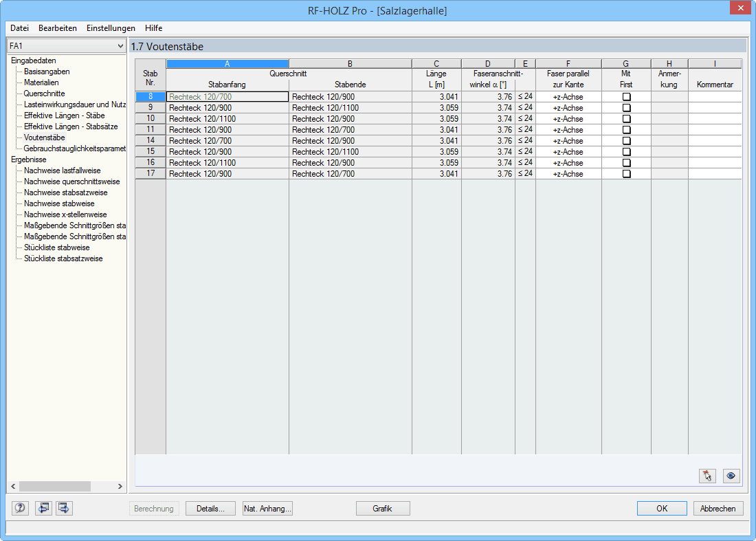Viewport: 756px width, 541px height.
Task: Enable Mit First checkbox for Stab 11
Action: point(626,130)
